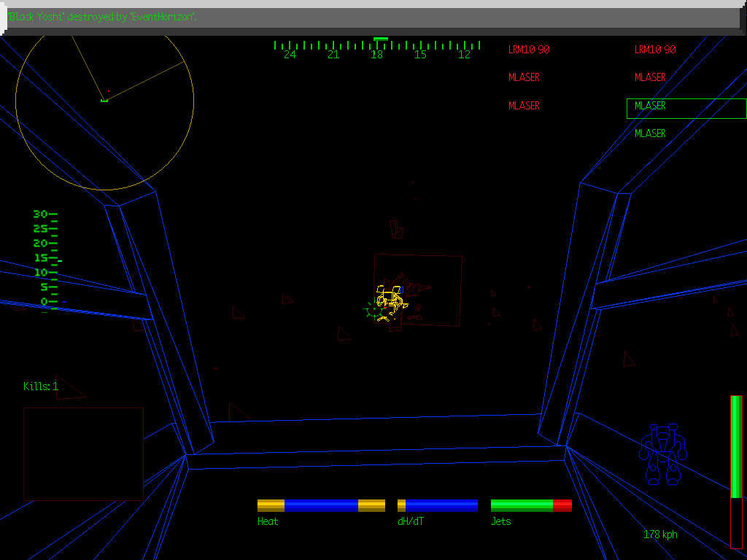Click the Heat gauge bar

[x=321, y=505]
